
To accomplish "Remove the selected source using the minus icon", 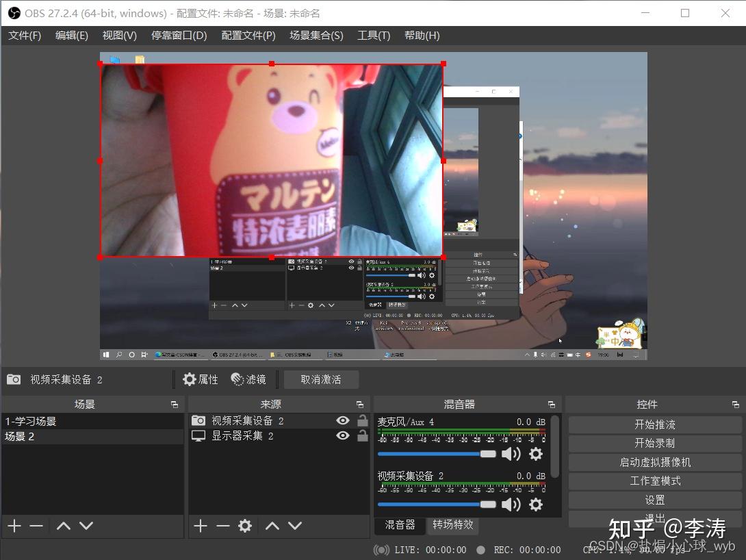I will tap(222, 526).
